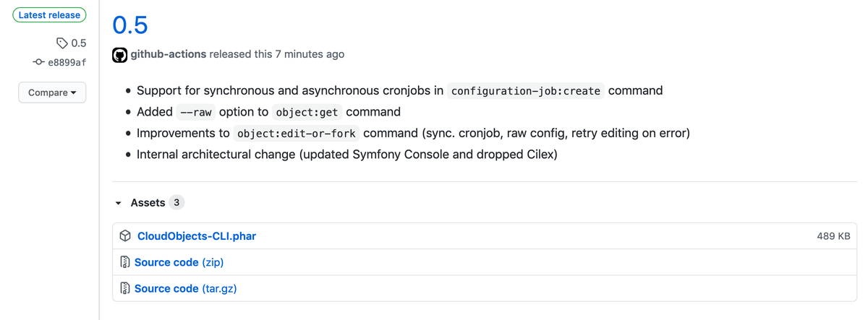Viewport: 868px width, 320px height.
Task: Click the zip file icon for Source code
Action: pos(125,262)
